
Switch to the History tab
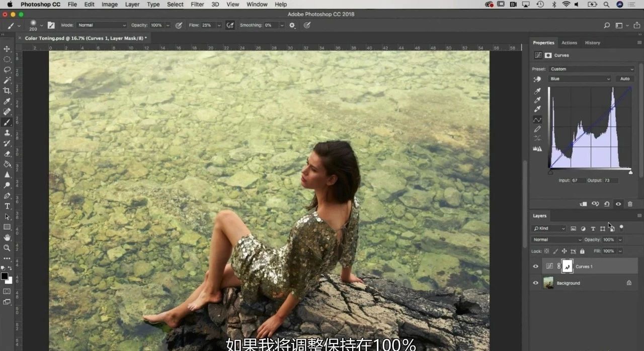pyautogui.click(x=592, y=43)
